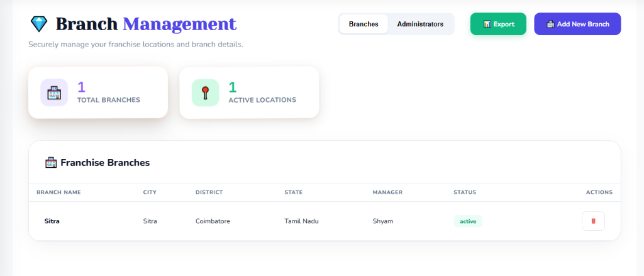Export the branch list

coord(498,24)
